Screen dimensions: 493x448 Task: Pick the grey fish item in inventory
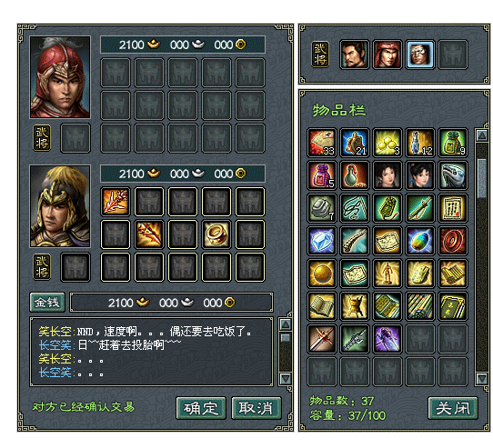(452, 175)
